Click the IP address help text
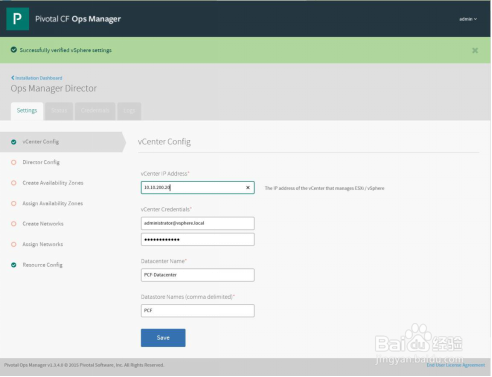This screenshot has height=377, width=492. point(324,188)
